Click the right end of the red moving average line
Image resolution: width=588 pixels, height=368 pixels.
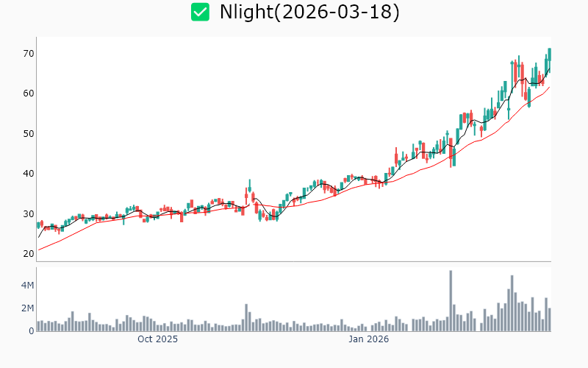pyautogui.click(x=549, y=88)
